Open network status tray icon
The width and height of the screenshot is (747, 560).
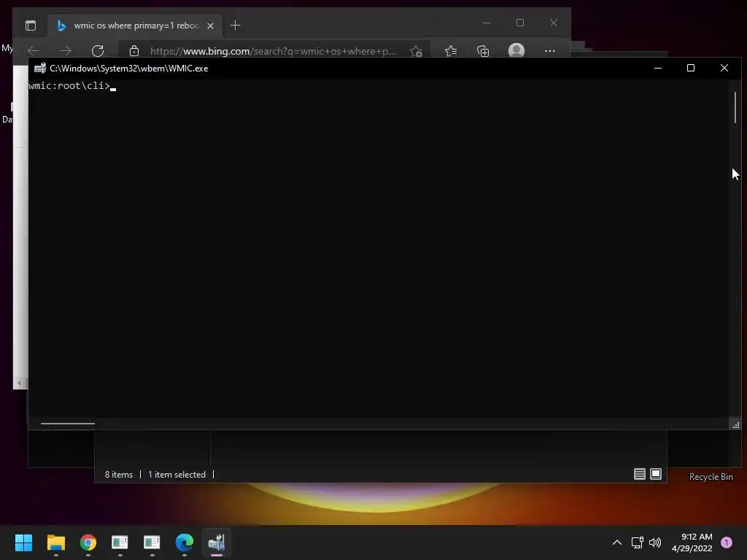tap(637, 542)
